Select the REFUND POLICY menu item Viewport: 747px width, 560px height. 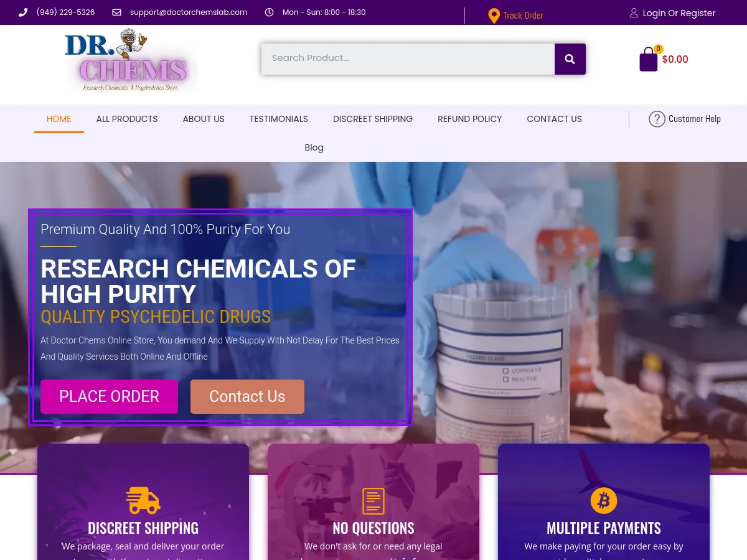point(469,119)
